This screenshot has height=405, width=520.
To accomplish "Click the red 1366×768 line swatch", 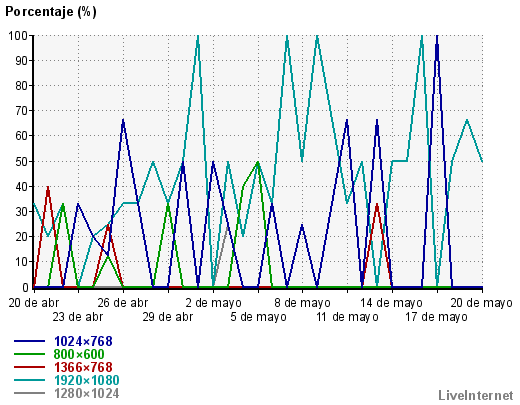I will point(29,367).
